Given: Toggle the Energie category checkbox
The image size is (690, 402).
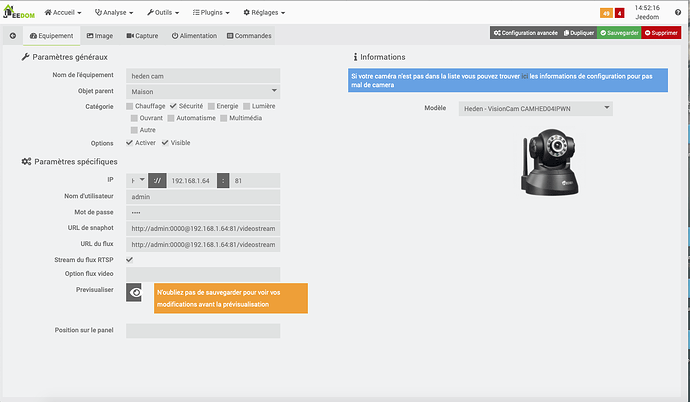Looking at the screenshot, I should (x=211, y=106).
